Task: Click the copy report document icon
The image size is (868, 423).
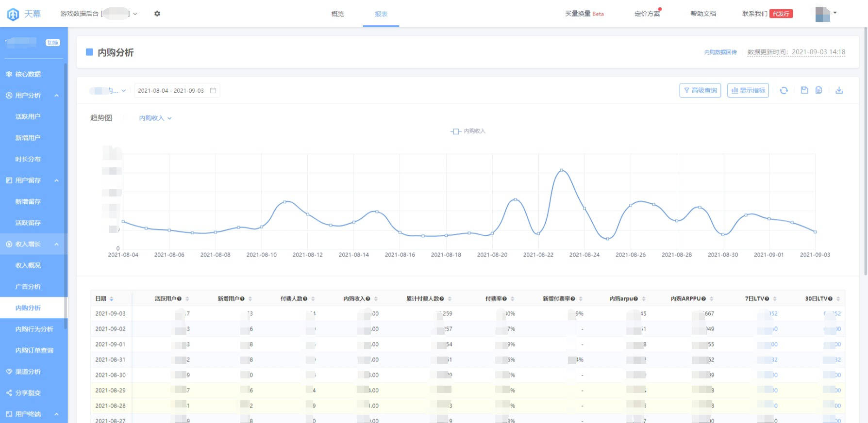Action: coord(818,90)
